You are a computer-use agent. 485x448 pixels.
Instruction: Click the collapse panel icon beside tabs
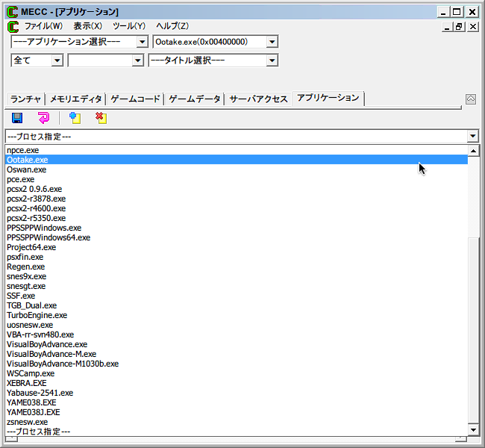point(471,99)
